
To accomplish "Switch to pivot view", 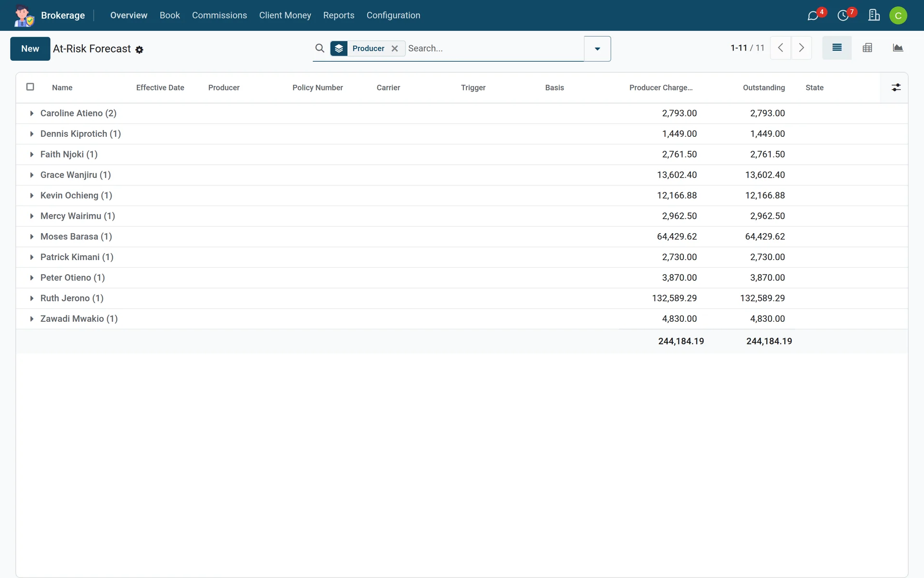I will click(x=867, y=48).
